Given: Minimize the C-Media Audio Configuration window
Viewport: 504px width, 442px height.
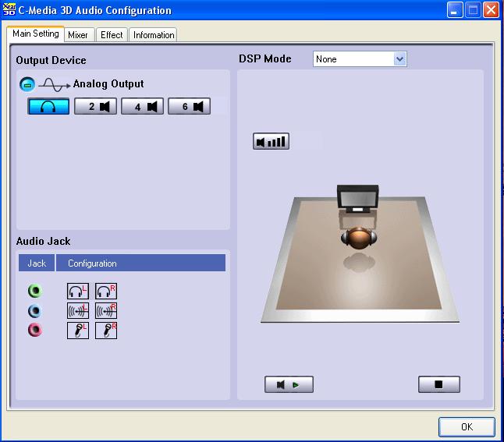Looking at the screenshot, I should (455, 10).
